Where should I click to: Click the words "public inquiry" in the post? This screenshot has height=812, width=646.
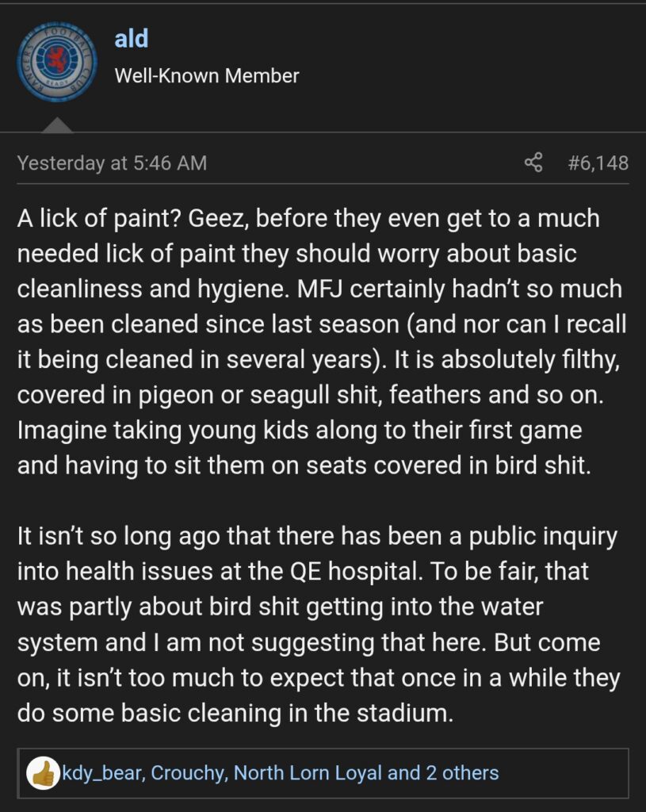(543, 536)
